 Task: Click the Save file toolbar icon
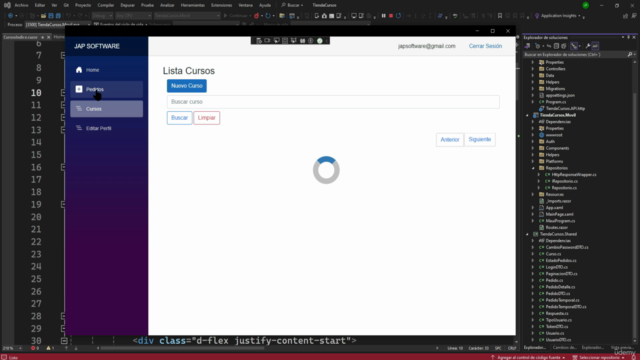click(51, 16)
